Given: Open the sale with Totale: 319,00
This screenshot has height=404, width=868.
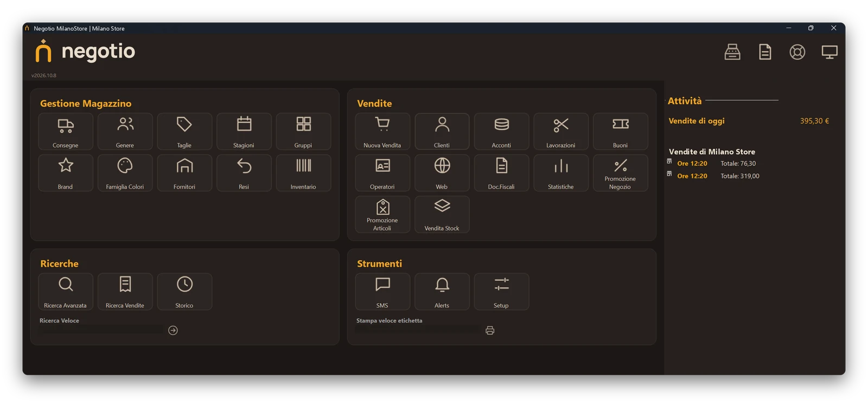Looking at the screenshot, I should [713, 176].
